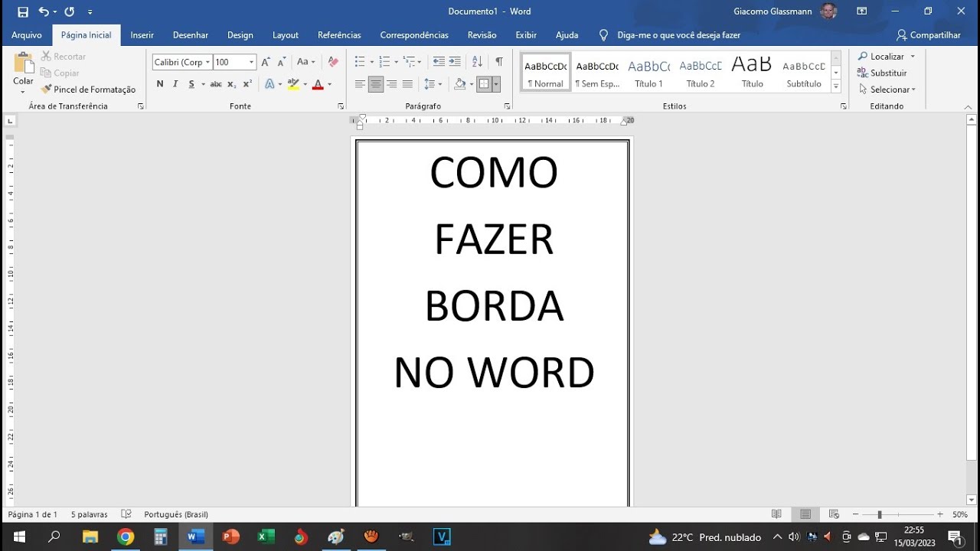The width and height of the screenshot is (980, 551).
Task: Switch to the Referências tab
Action: click(339, 35)
